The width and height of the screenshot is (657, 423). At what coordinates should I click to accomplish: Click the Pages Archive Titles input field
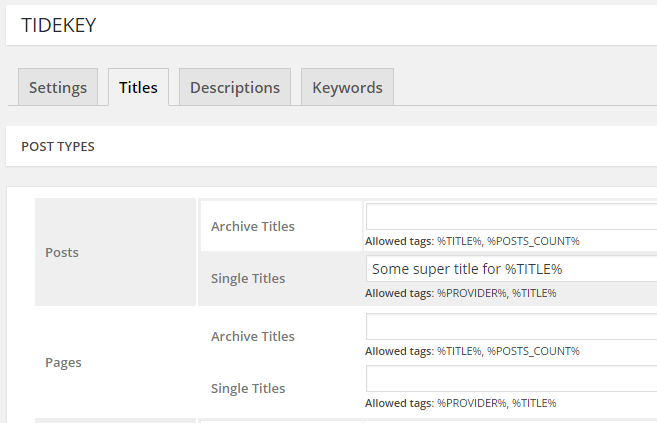pyautogui.click(x=512, y=326)
